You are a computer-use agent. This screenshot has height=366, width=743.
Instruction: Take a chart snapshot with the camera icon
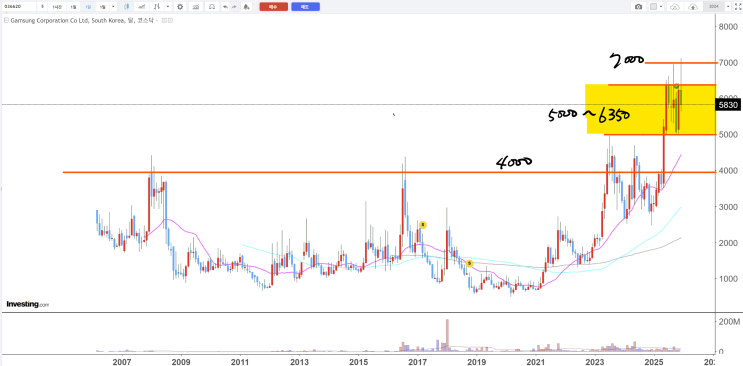[638, 7]
